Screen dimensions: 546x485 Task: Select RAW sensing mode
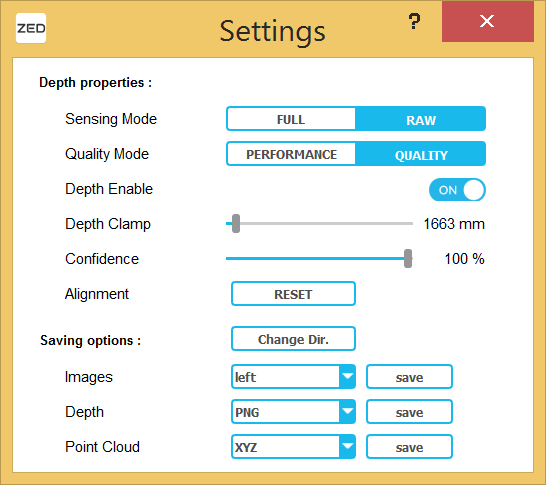pos(420,119)
